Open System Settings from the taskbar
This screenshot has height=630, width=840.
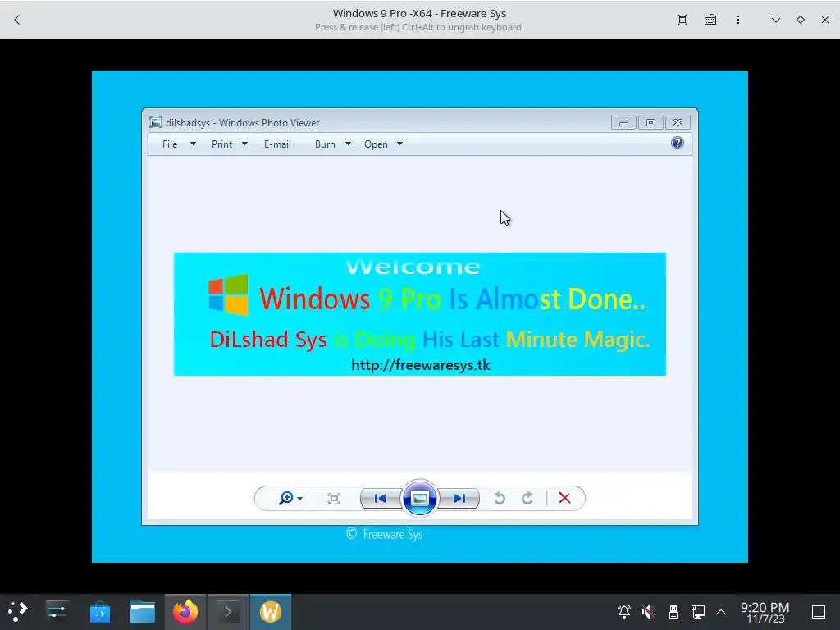(57, 611)
